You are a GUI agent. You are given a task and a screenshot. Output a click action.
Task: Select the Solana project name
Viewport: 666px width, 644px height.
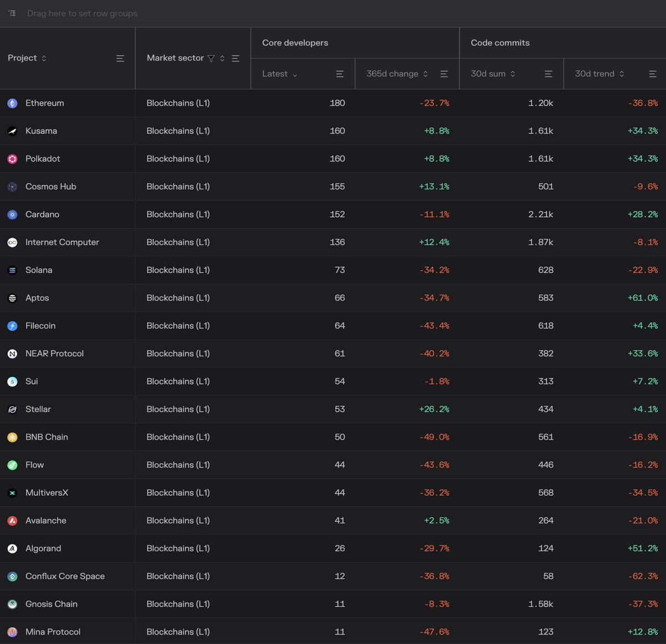click(x=39, y=270)
